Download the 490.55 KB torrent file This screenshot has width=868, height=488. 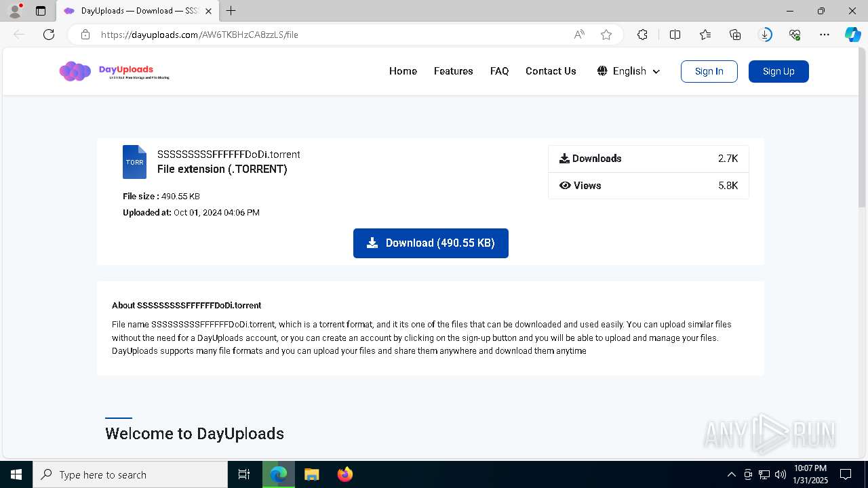point(431,243)
